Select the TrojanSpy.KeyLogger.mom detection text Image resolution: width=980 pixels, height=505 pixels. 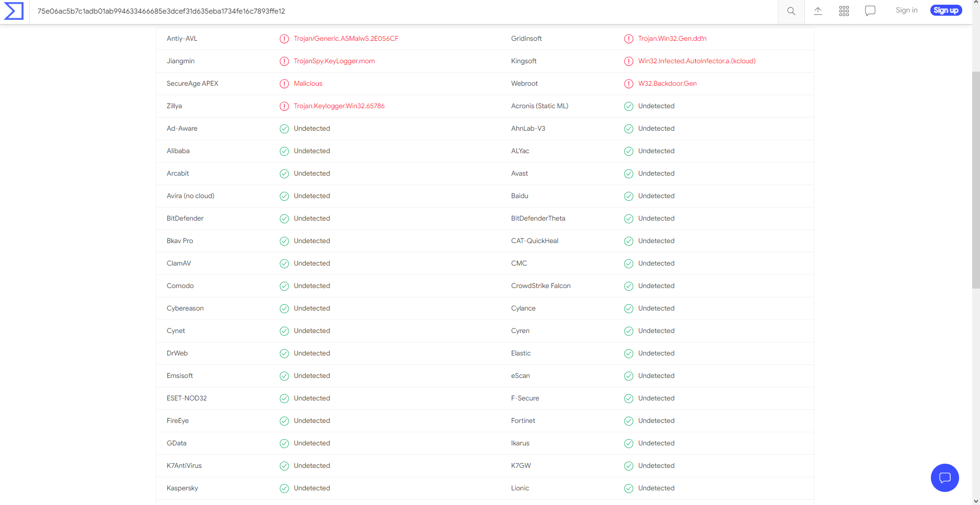point(334,61)
